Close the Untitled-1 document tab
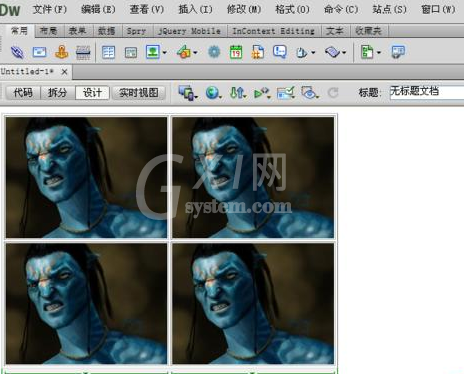 coord(64,71)
